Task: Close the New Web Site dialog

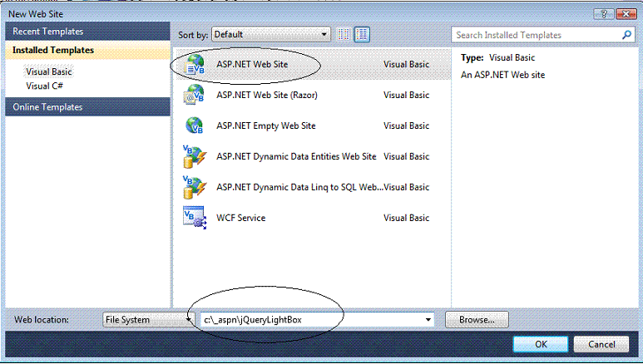Action: (x=626, y=14)
